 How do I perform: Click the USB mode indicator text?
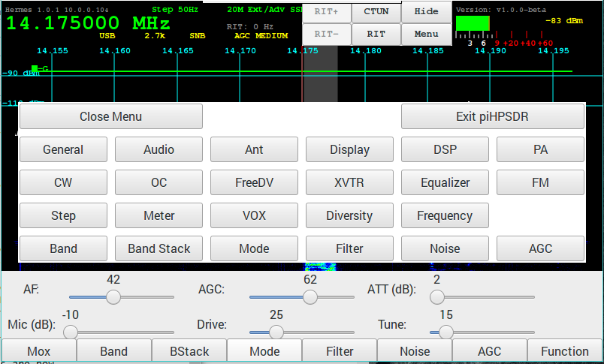[107, 36]
